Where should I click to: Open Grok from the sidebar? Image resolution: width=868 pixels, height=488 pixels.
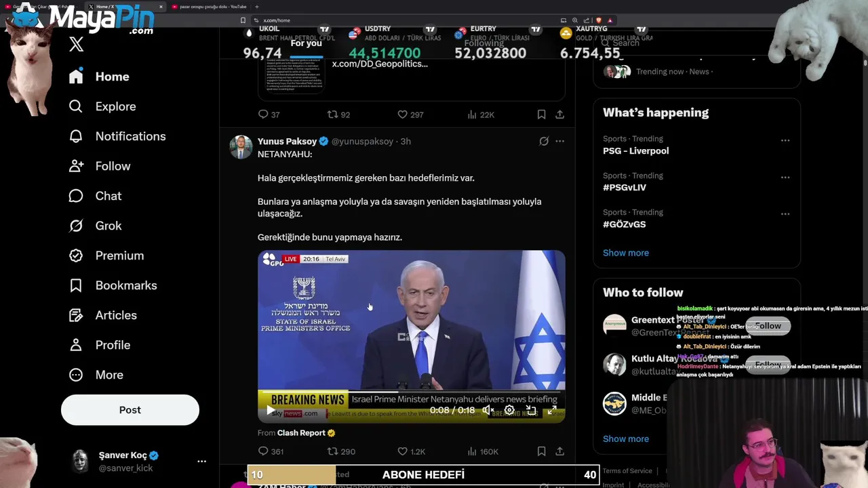point(95,226)
